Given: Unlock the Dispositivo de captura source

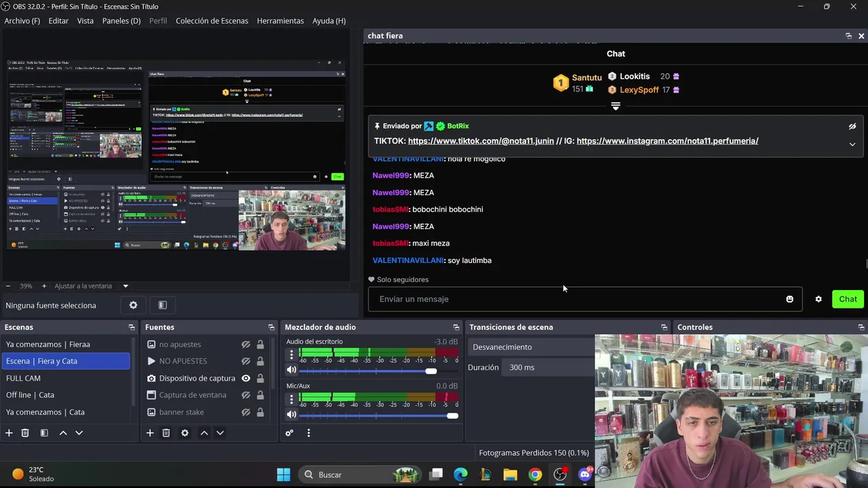Looking at the screenshot, I should [260, 378].
